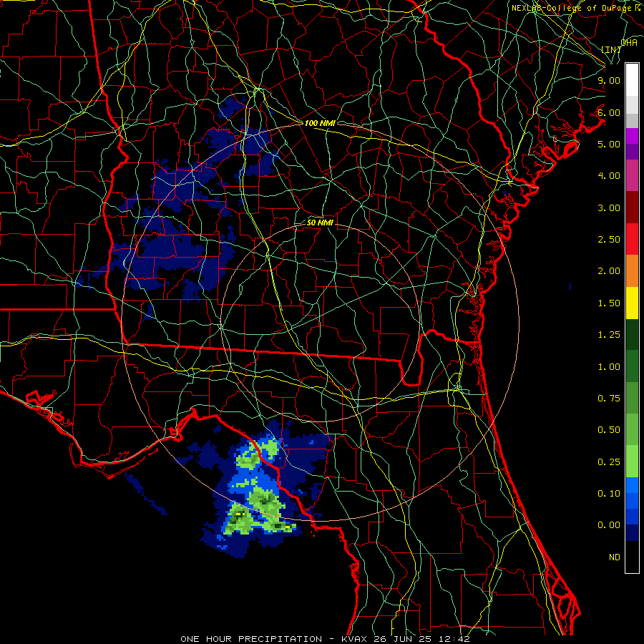The image size is (644, 644).
Task: Select the green swatch beside 0.75
Action: (632, 398)
